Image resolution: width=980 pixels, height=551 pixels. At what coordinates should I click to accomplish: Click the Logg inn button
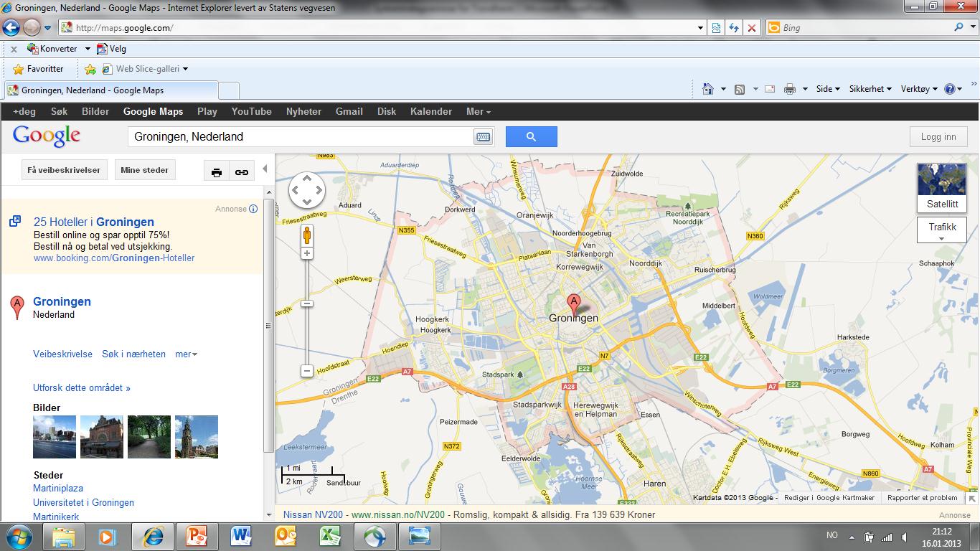pyautogui.click(x=938, y=137)
